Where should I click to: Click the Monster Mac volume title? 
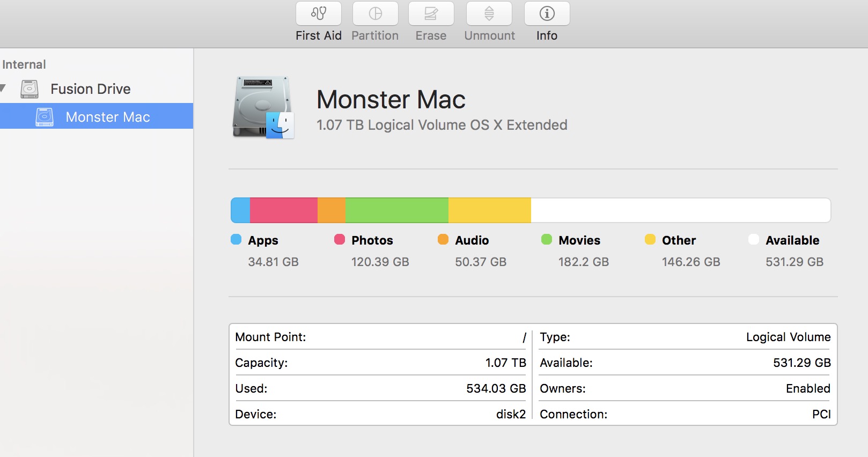click(x=391, y=100)
